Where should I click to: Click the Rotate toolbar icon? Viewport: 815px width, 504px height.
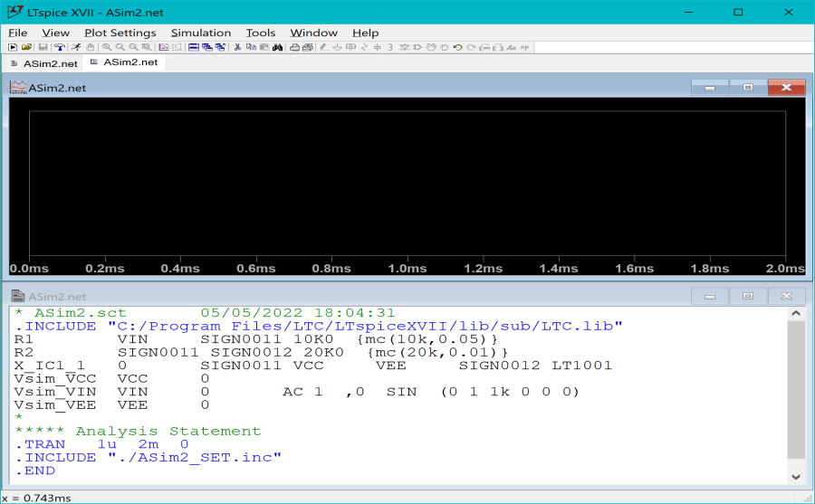point(484,47)
